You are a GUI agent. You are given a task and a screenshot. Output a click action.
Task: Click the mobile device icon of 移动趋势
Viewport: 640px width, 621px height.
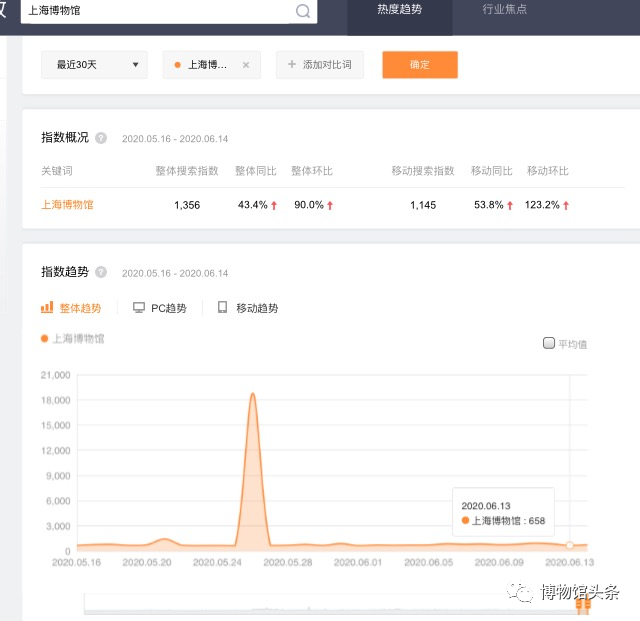tap(222, 307)
